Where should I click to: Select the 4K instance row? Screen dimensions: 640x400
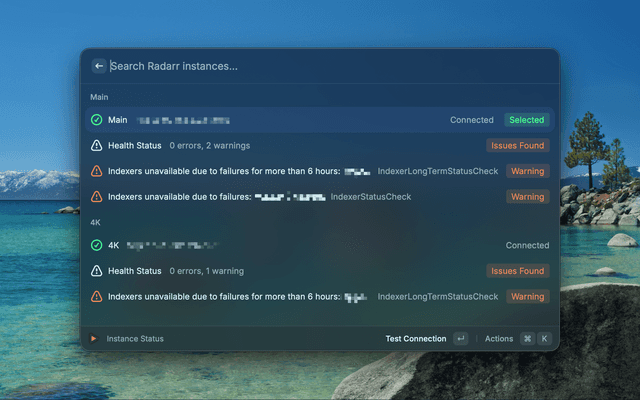click(320, 245)
